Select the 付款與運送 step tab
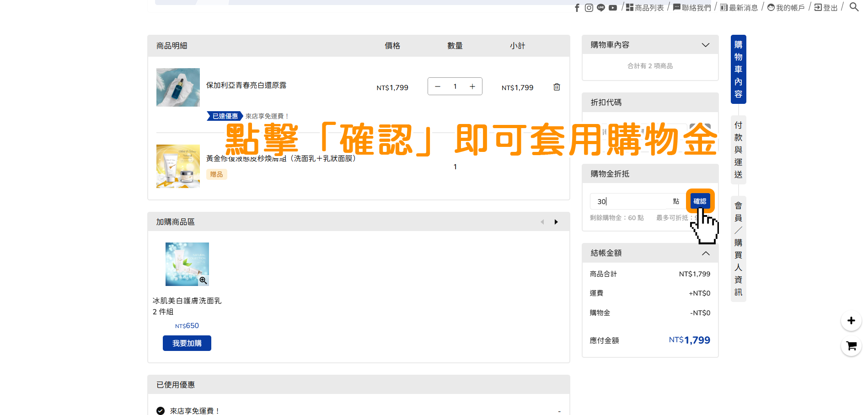 coord(739,150)
